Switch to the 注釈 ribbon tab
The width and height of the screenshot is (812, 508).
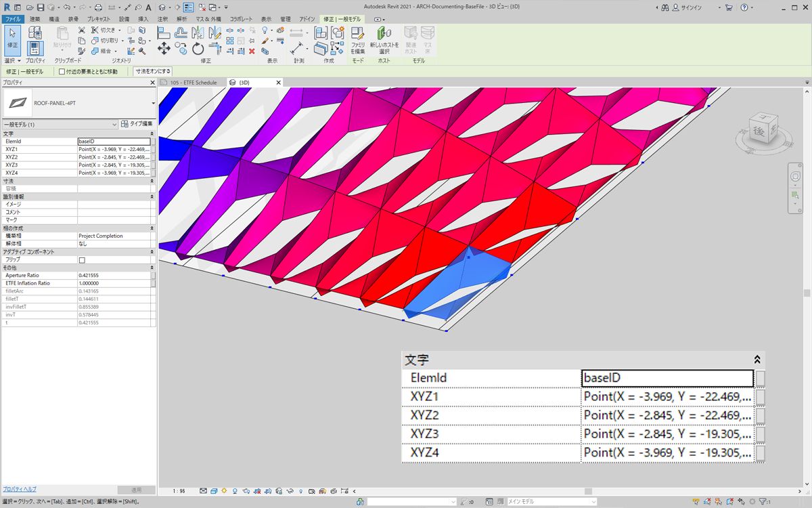[x=162, y=19]
